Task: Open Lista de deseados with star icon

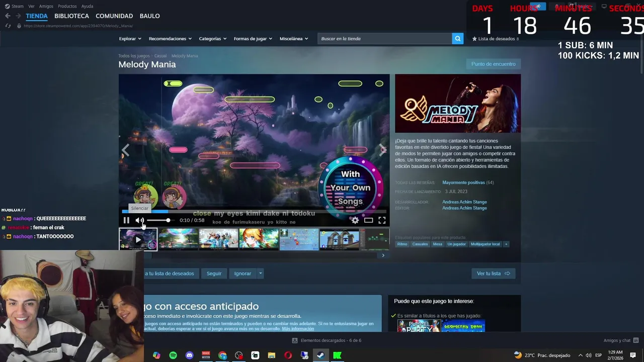Action: pos(495,39)
